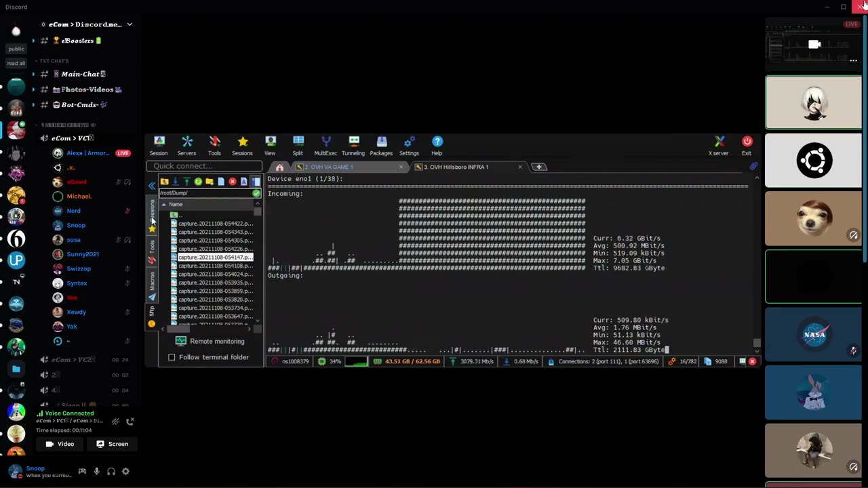Image resolution: width=868 pixels, height=488 pixels.
Task: Open the Main-Chat channel
Action: click(x=73, y=74)
